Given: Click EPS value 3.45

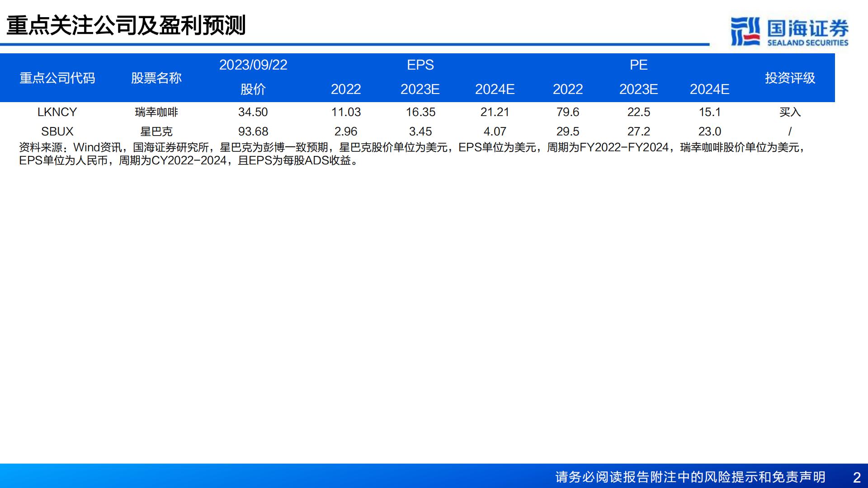Looking at the screenshot, I should [420, 131].
